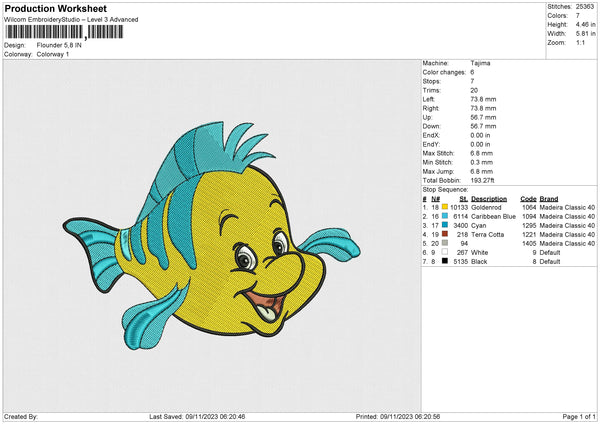Image resolution: width=600 pixels, height=424 pixels.
Task: Click the Stitches value 25363
Action: click(585, 7)
